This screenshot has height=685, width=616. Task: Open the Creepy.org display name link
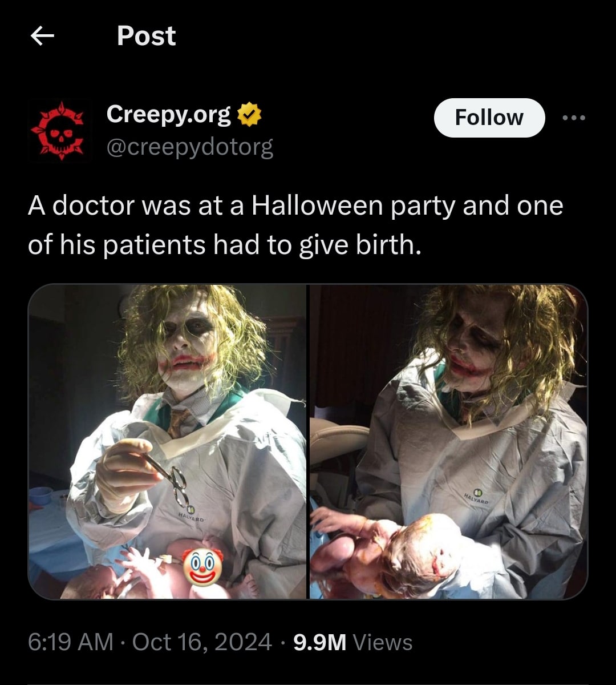click(x=169, y=115)
